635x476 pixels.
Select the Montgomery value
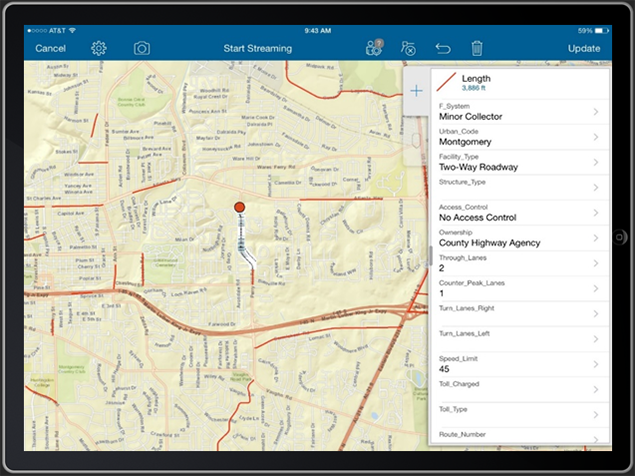[465, 142]
